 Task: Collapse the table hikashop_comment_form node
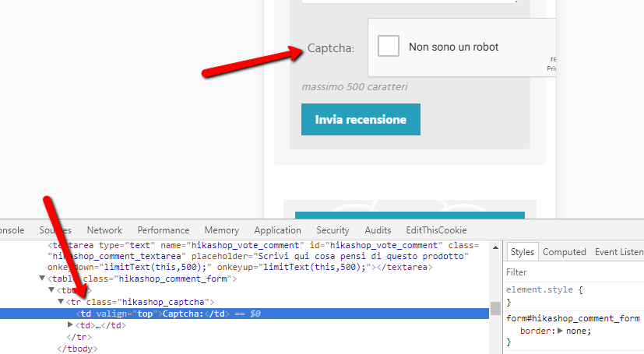(x=42, y=279)
